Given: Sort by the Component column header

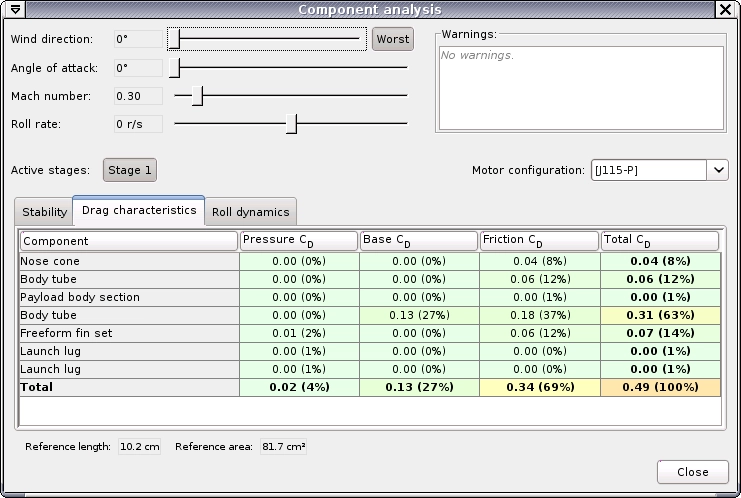Looking at the screenshot, I should click(128, 241).
